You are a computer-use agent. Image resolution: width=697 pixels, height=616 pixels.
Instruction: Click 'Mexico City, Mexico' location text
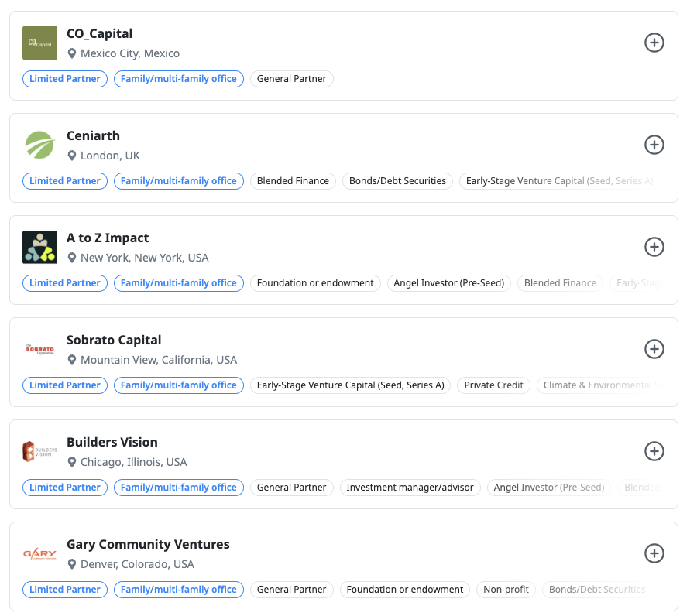[130, 53]
